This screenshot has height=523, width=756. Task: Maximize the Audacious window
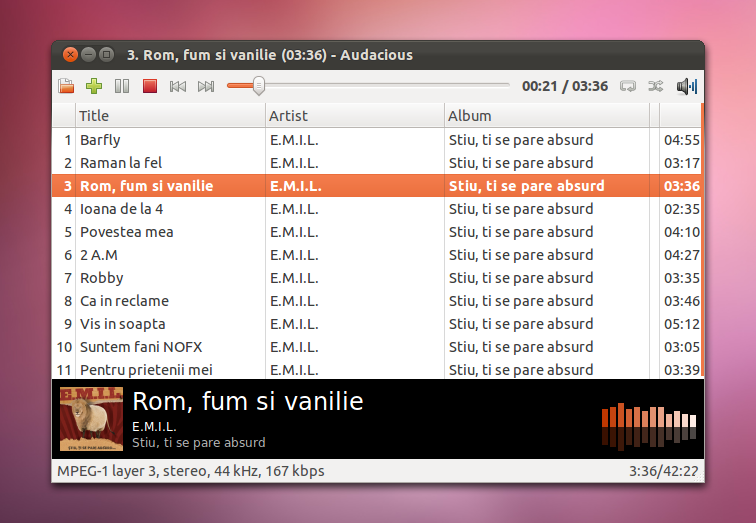[x=107, y=54]
